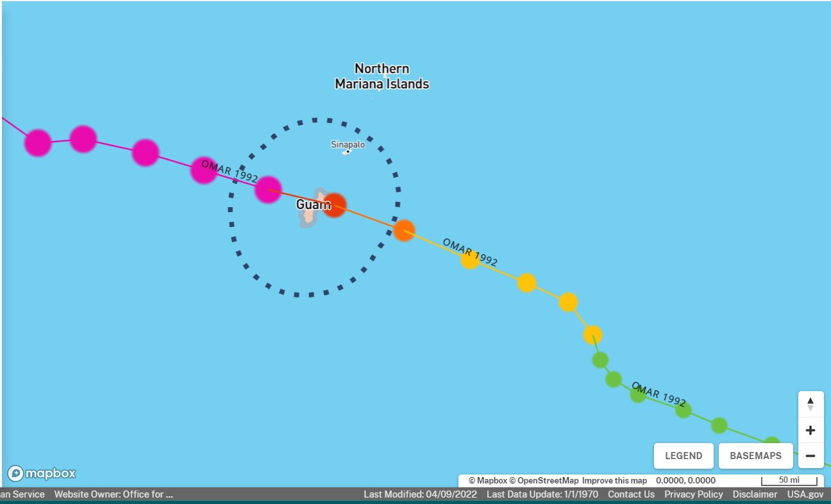Click the Last Data Update: 1/1/1970 text
Screen dimensions: 831x504
(x=542, y=494)
